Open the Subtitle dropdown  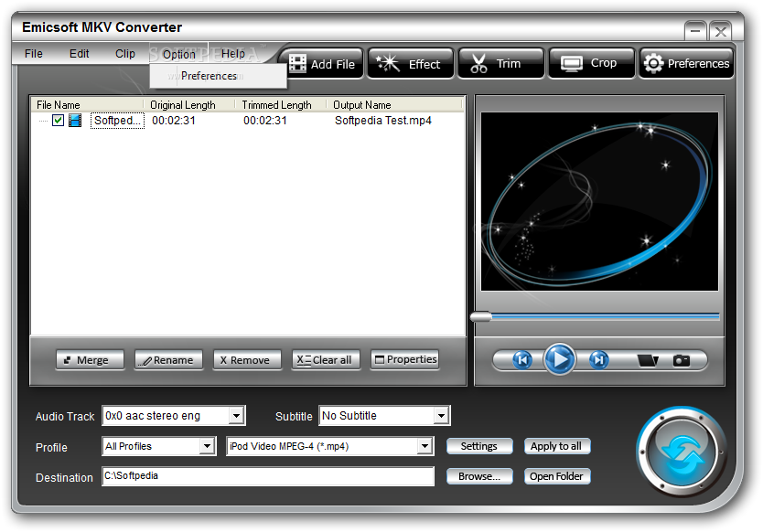(x=441, y=416)
